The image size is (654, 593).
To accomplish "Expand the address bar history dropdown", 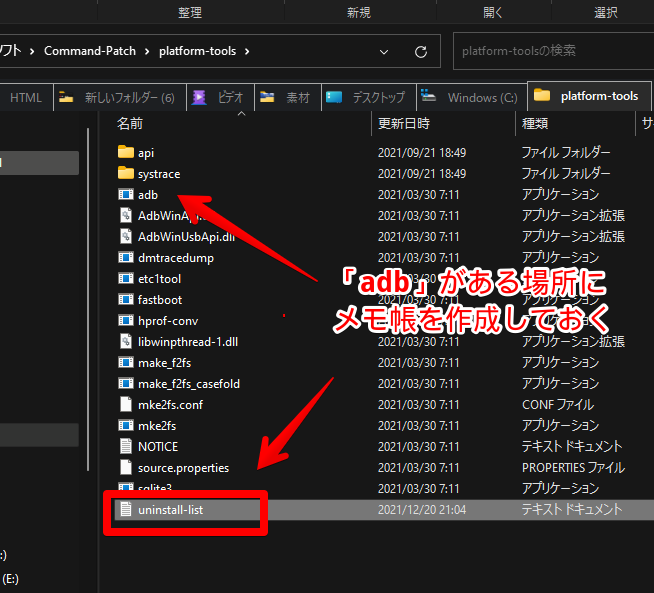I will click(x=384, y=52).
